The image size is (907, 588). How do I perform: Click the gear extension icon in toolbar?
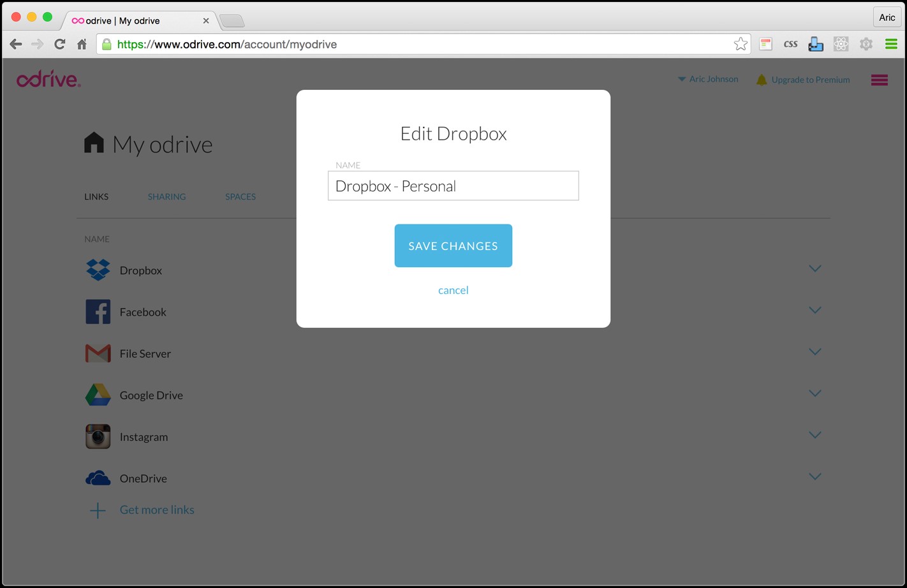click(x=866, y=44)
